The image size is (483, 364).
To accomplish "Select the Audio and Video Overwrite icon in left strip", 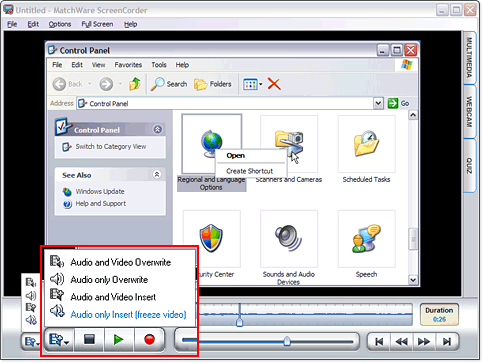I will (31, 283).
